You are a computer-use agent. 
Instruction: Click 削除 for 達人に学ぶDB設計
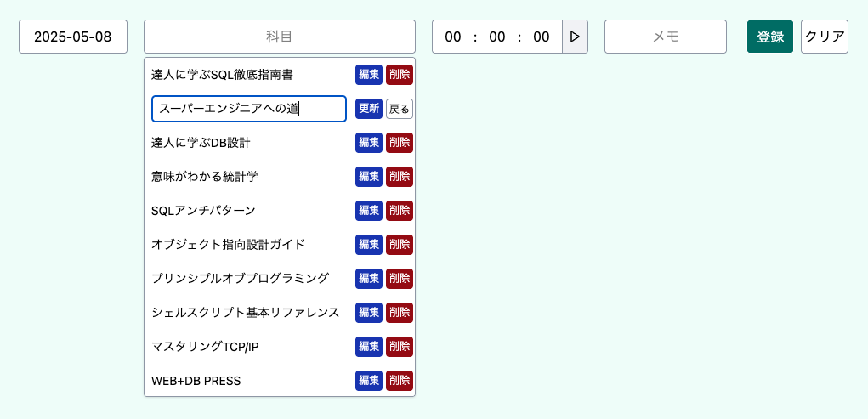[400, 143]
